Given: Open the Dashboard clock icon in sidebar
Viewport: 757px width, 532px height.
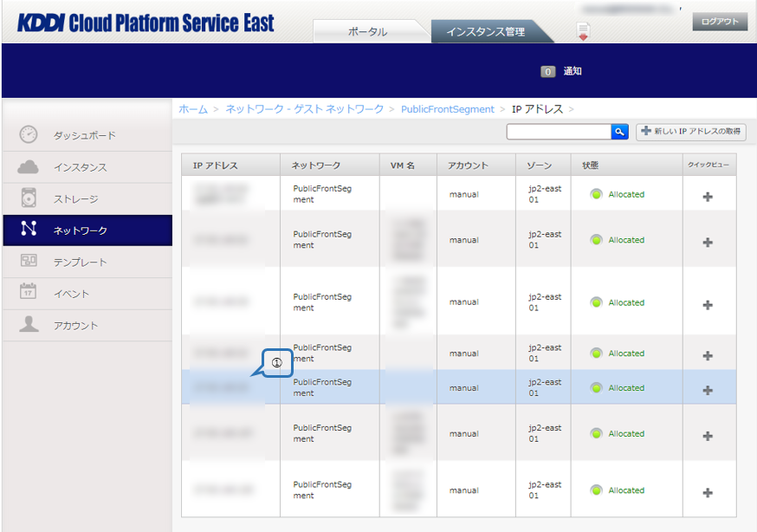Looking at the screenshot, I should coord(29,134).
